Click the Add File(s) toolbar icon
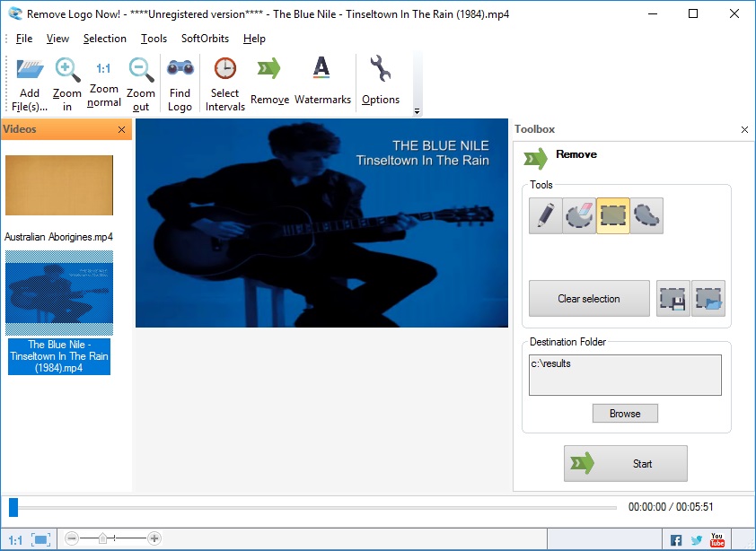 pos(30,69)
